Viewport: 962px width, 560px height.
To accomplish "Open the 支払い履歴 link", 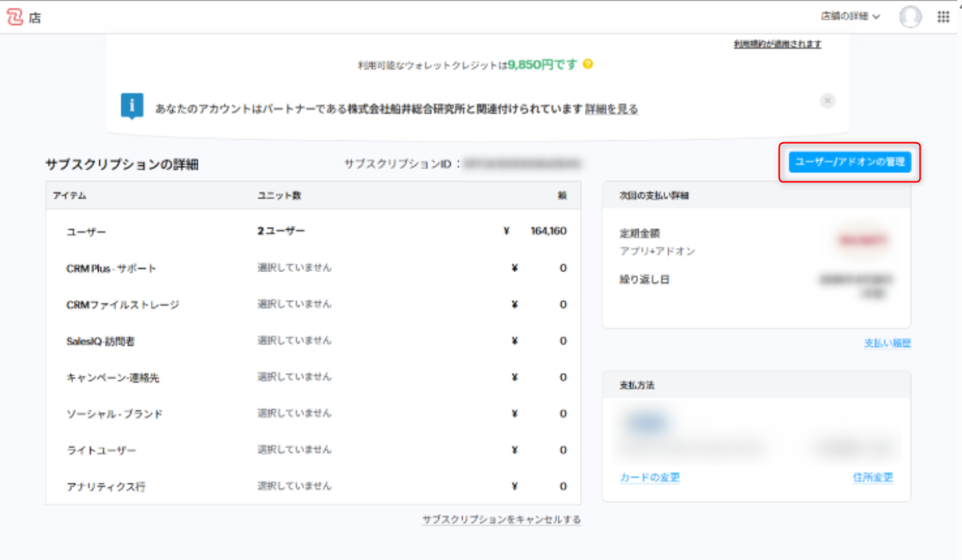I will click(887, 343).
